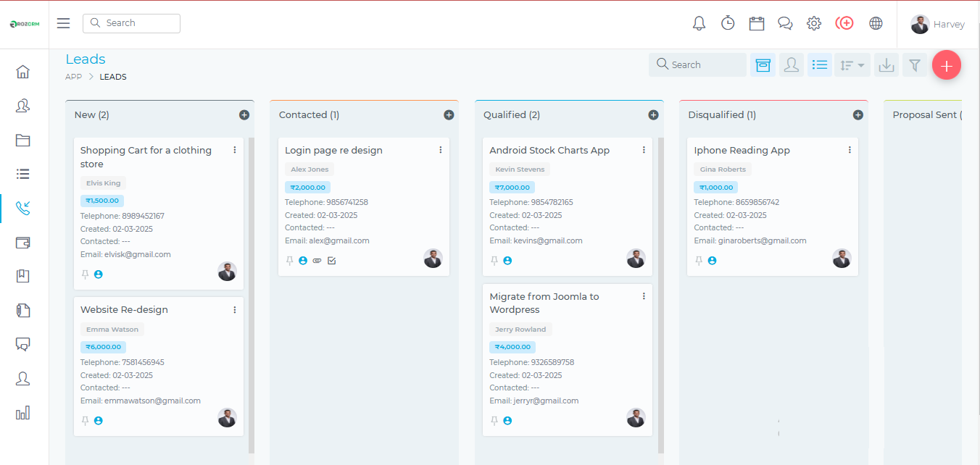The height and width of the screenshot is (465, 980).
Task: Open the Home item in left sidebar
Action: [23, 72]
